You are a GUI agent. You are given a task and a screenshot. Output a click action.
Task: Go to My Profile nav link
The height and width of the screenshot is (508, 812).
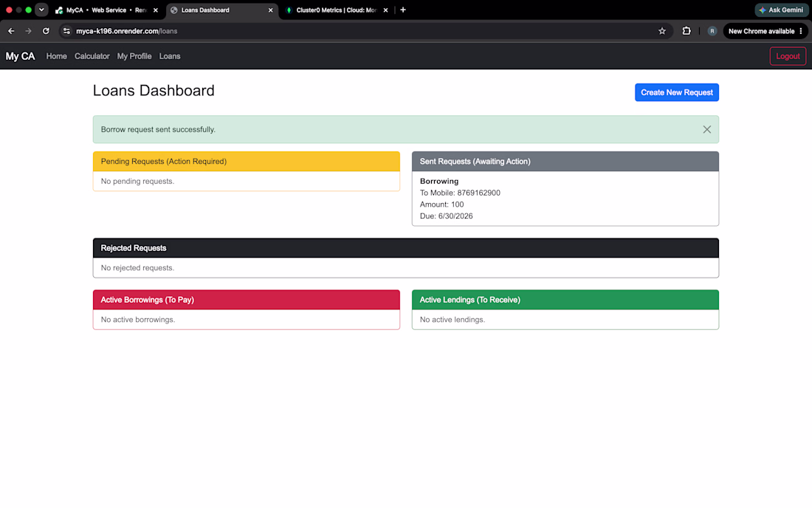134,56
